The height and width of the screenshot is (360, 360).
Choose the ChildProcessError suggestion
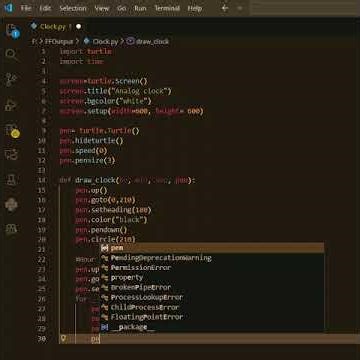[212, 307]
